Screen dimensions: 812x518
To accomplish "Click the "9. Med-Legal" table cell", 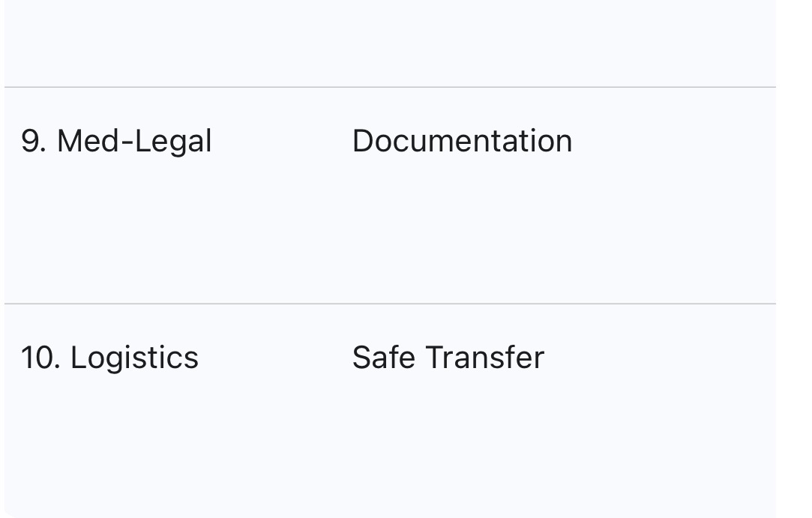I will (x=116, y=142).
